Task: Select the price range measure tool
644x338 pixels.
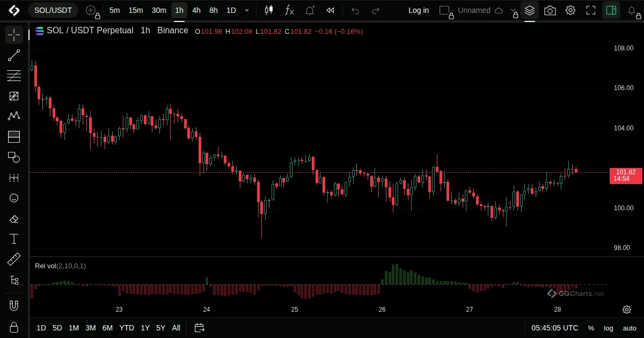Action: point(14,178)
